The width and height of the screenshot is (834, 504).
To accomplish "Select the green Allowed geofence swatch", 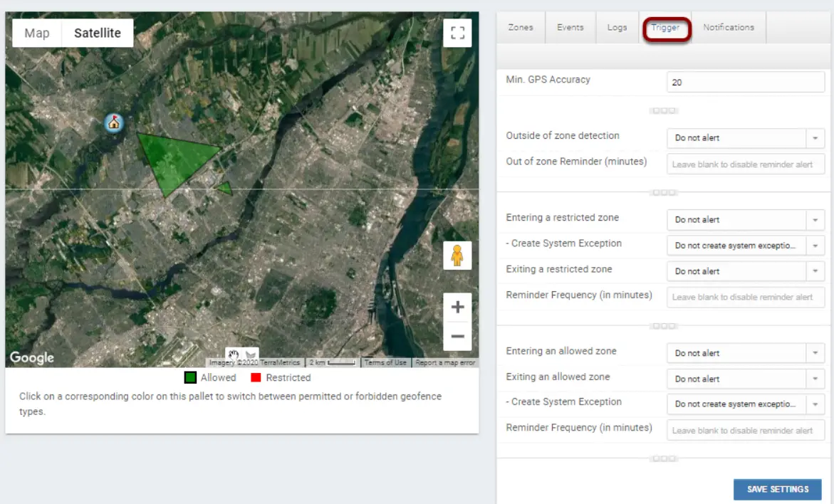I will [189, 378].
